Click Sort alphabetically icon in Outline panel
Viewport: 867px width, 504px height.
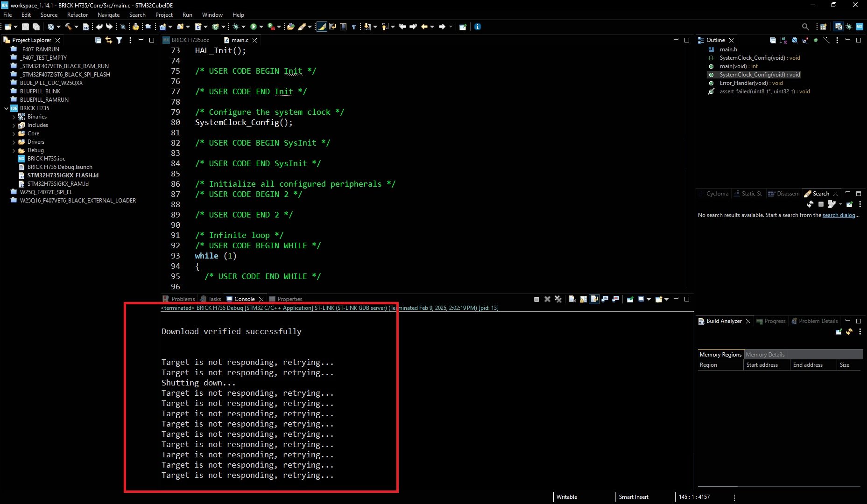(783, 40)
